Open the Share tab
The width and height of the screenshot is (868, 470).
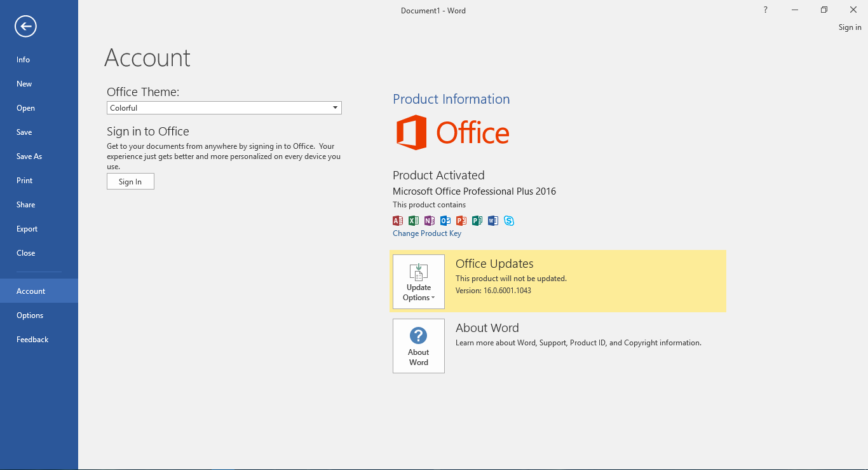(x=39, y=205)
